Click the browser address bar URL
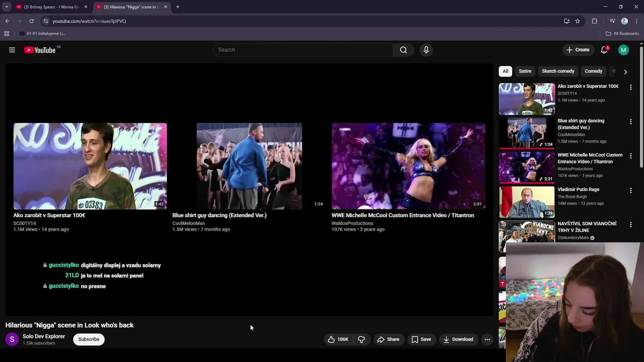The height and width of the screenshot is (362, 644). tap(90, 21)
